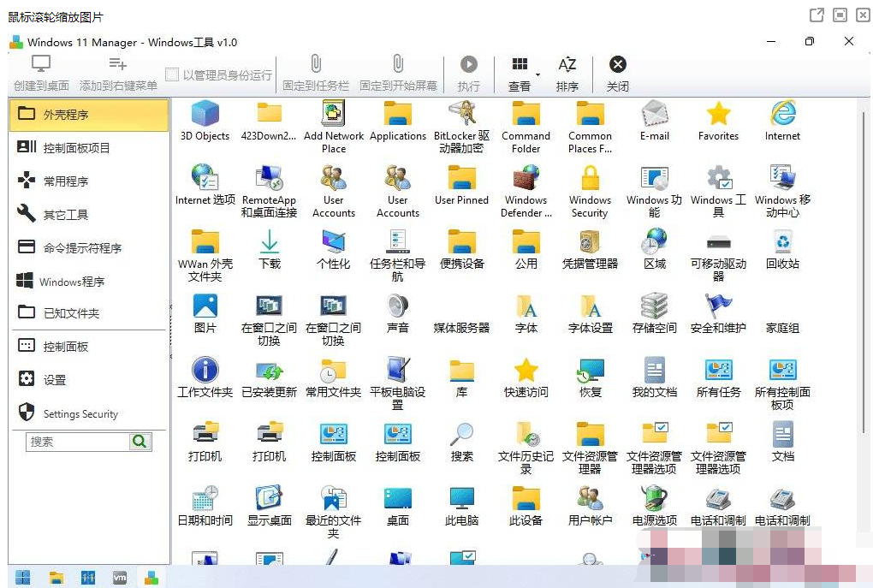
Task: Open 控制面板 sidebar entry
Action: (x=89, y=347)
